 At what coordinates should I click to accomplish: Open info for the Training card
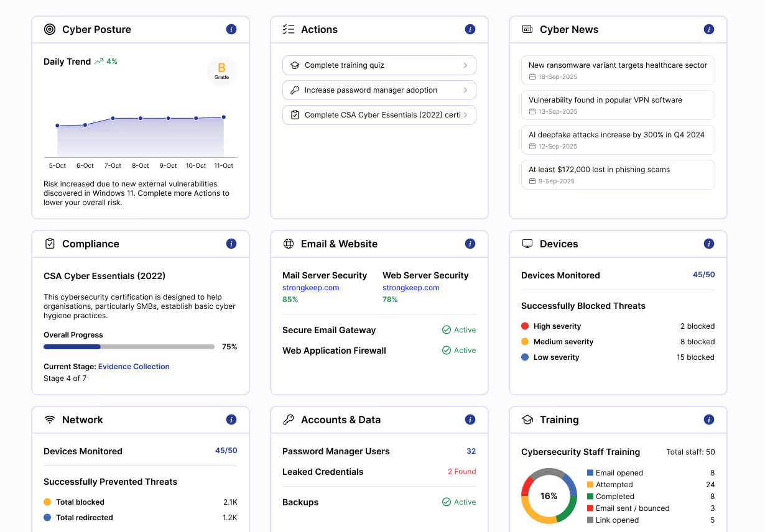708,420
